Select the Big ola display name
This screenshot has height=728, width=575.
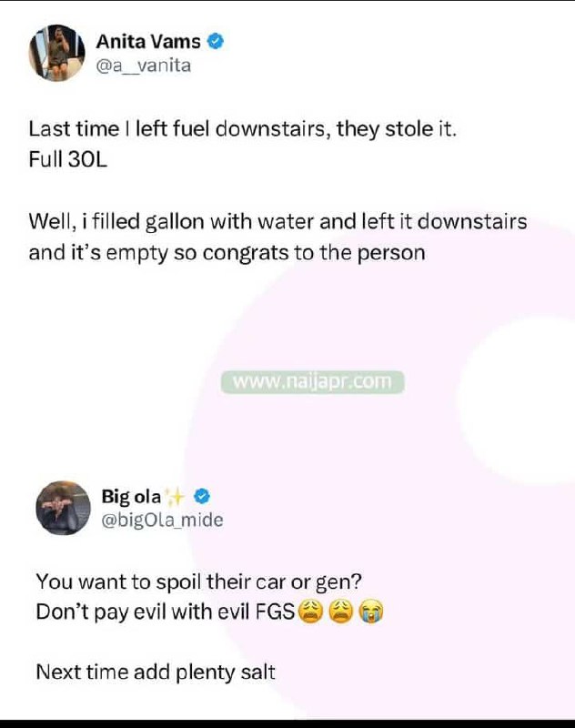tap(131, 496)
